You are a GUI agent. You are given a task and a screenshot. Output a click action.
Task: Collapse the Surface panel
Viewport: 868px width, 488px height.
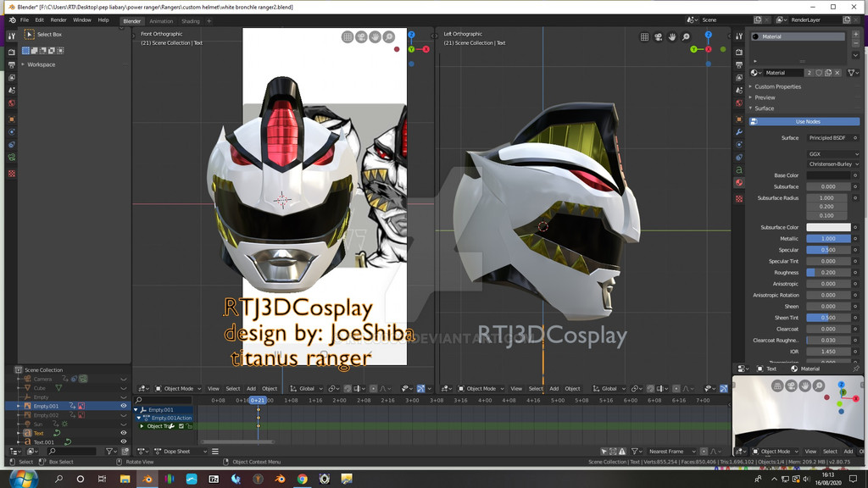[x=764, y=108]
